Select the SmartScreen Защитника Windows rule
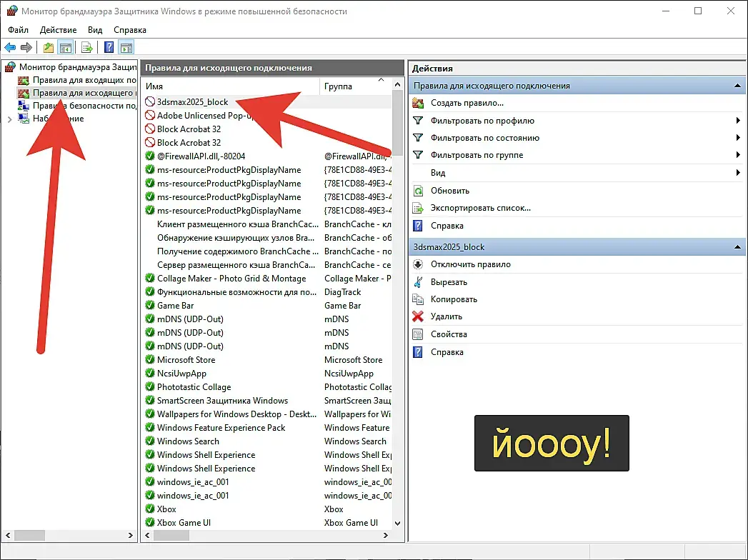Screen dimensions: 748x560 [x=222, y=401]
